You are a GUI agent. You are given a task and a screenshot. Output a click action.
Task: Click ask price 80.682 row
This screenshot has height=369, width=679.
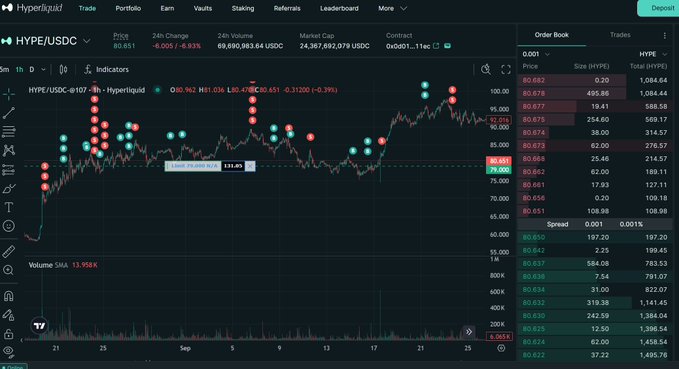[595, 80]
